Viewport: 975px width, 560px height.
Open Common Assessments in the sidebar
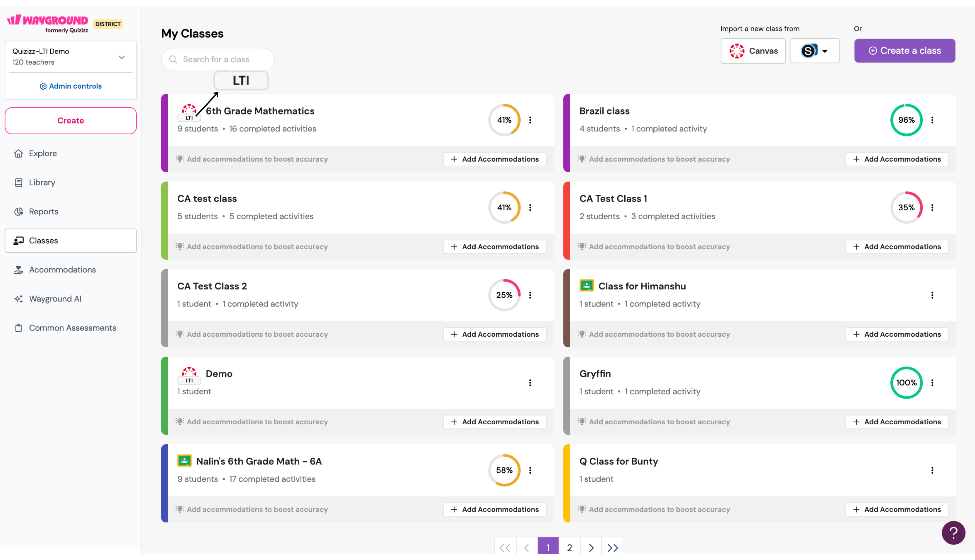pyautogui.click(x=72, y=328)
